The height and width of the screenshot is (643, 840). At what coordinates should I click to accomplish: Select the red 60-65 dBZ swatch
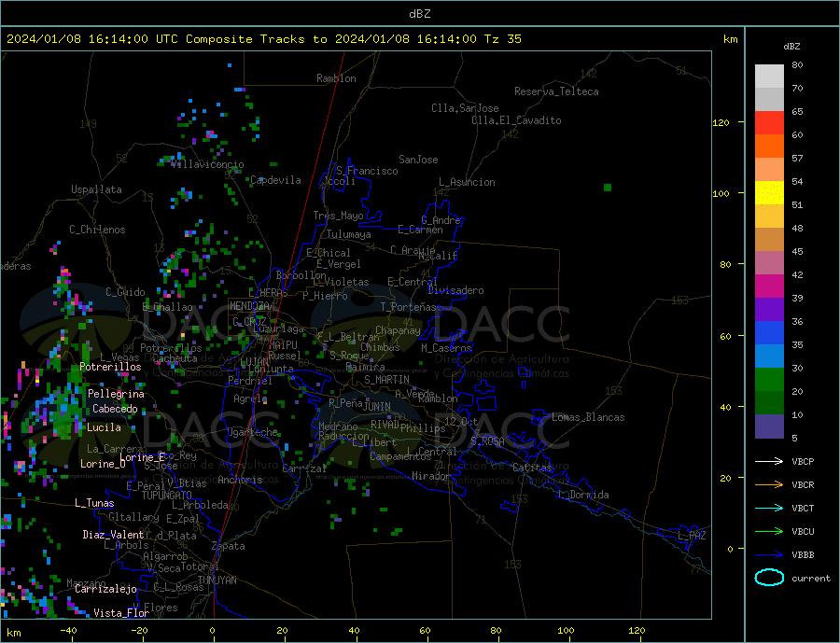769,122
